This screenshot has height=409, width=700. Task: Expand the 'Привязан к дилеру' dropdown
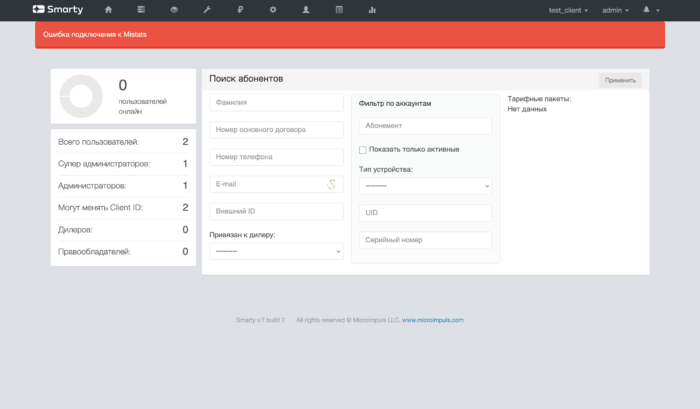click(276, 251)
